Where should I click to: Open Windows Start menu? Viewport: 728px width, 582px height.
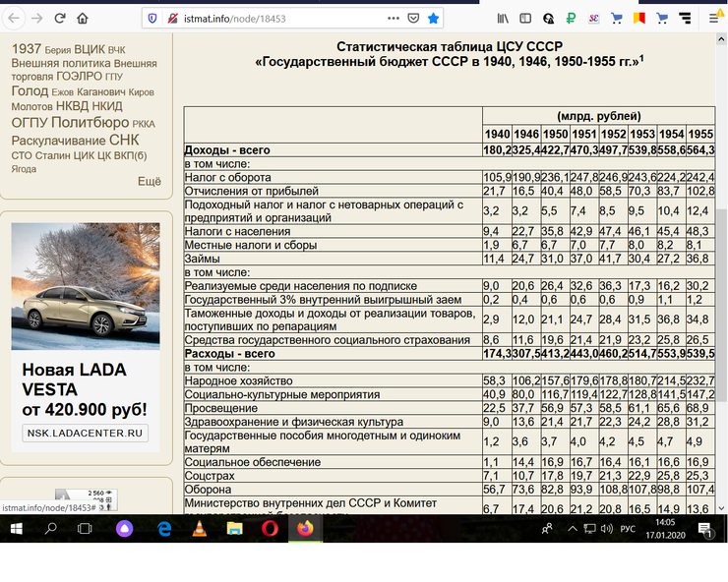[17, 528]
